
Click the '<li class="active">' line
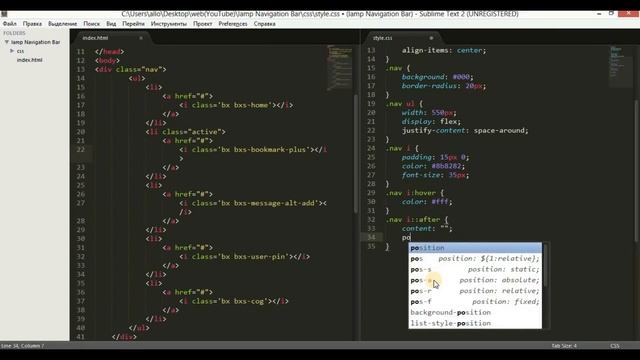[185, 132]
